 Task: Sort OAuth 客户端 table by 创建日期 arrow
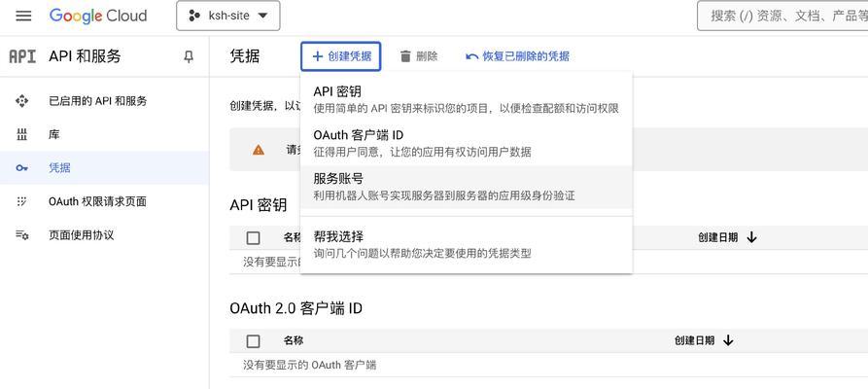728,340
